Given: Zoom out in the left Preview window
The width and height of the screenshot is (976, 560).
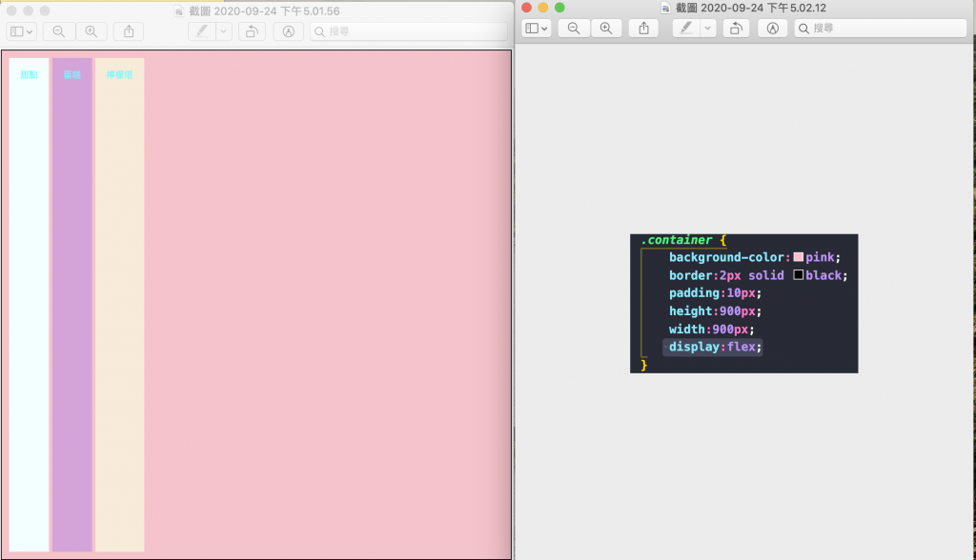Looking at the screenshot, I should coord(59,31).
